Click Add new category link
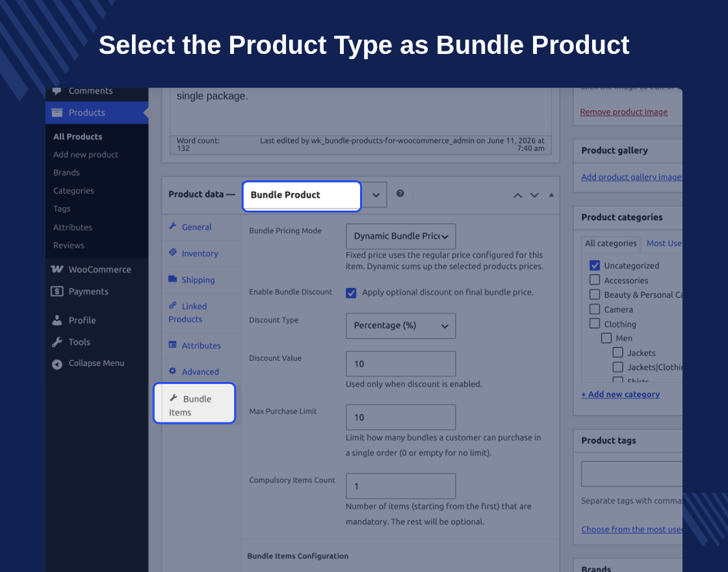Image resolution: width=728 pixels, height=572 pixels. pos(620,394)
